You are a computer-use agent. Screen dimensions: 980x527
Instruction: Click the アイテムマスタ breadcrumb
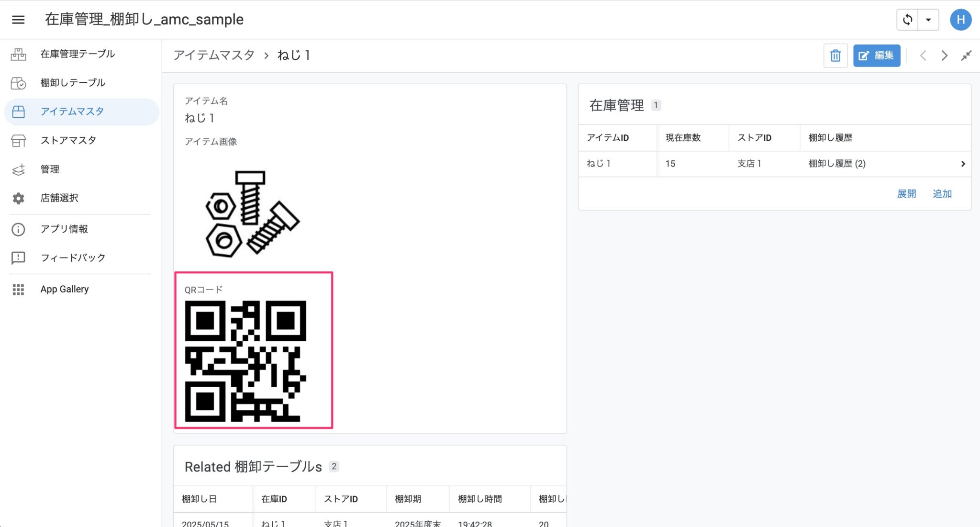click(x=214, y=56)
